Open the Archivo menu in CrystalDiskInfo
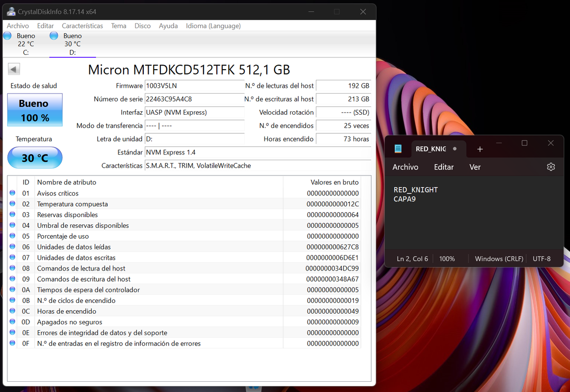Image resolution: width=570 pixels, height=392 pixels. pyautogui.click(x=18, y=26)
